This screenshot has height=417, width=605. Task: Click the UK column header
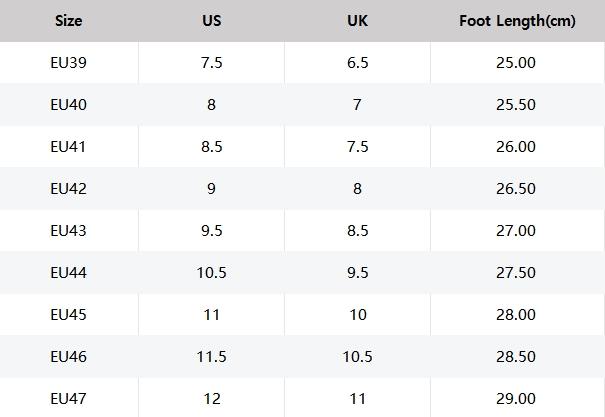[x=357, y=20]
